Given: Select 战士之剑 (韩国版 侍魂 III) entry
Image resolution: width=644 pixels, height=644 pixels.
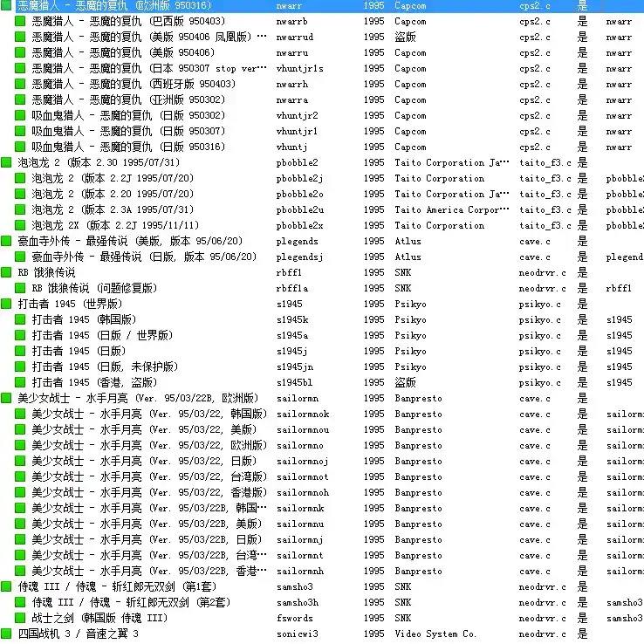Looking at the screenshot, I should [99, 618].
